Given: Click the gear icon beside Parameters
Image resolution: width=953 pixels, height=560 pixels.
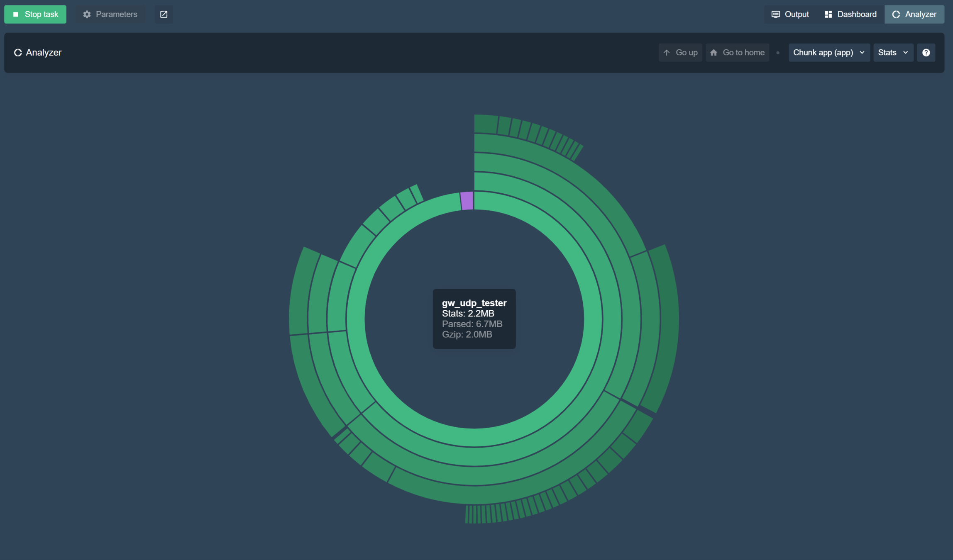Looking at the screenshot, I should [x=87, y=14].
